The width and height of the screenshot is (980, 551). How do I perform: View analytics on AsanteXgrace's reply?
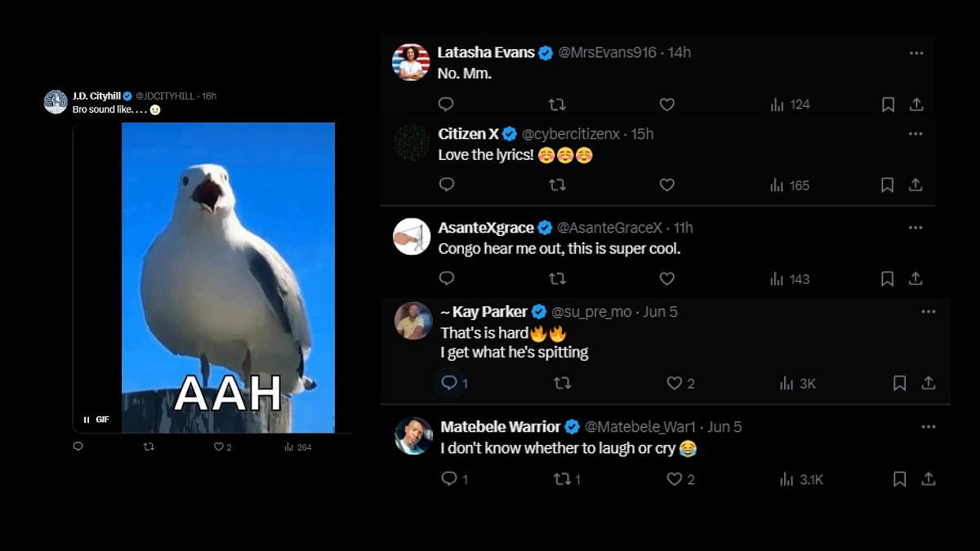pos(789,279)
